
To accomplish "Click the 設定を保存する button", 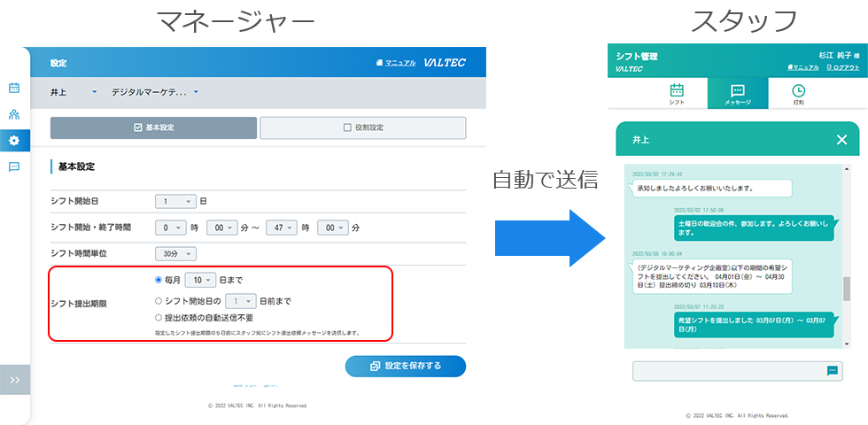I will [x=406, y=367].
